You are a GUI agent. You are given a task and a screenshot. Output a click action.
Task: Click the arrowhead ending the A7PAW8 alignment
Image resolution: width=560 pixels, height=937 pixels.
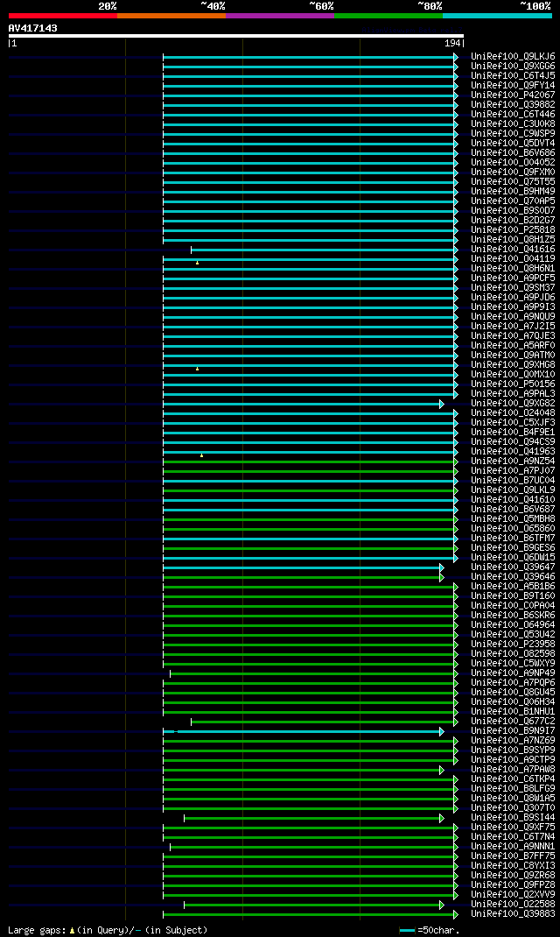(x=442, y=771)
